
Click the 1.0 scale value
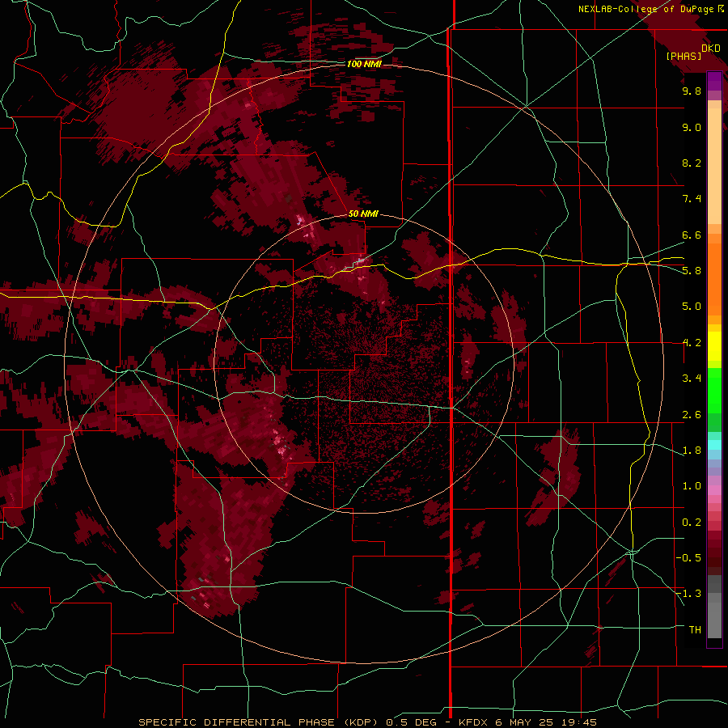(692, 486)
